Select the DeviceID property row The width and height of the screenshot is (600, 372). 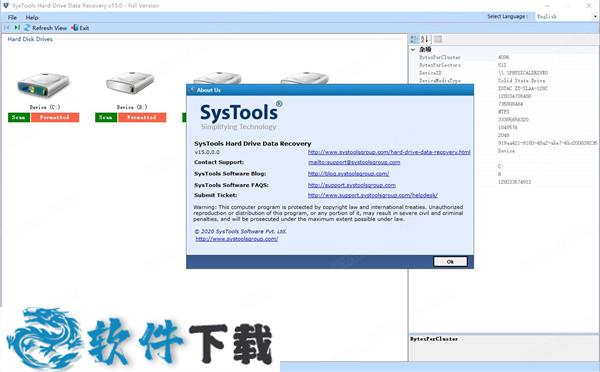(504, 73)
